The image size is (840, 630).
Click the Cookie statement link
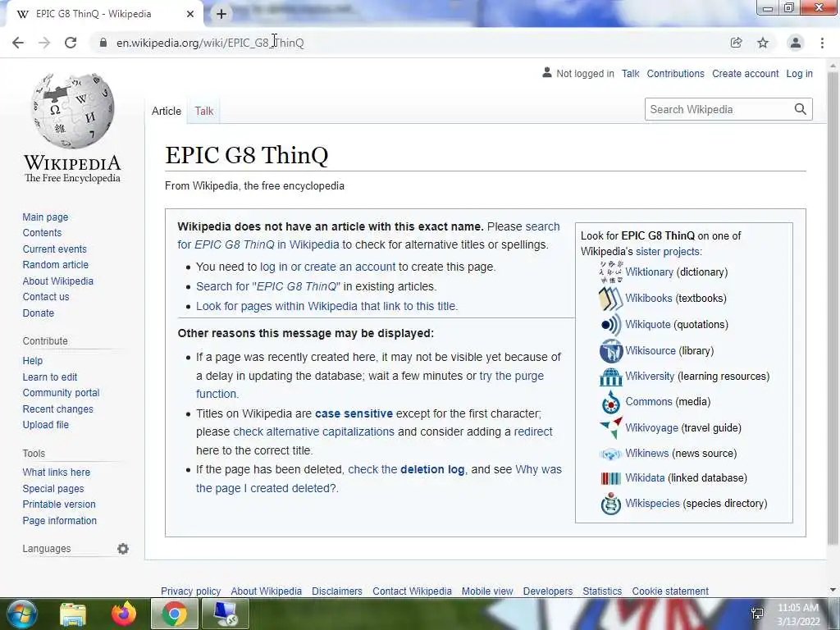coord(670,591)
